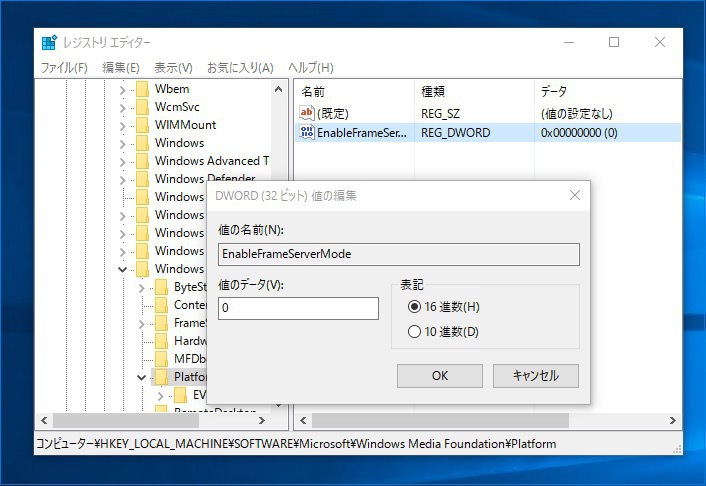Select the Windows Defender key label
Viewport: 706px width, 486px height.
click(x=205, y=179)
